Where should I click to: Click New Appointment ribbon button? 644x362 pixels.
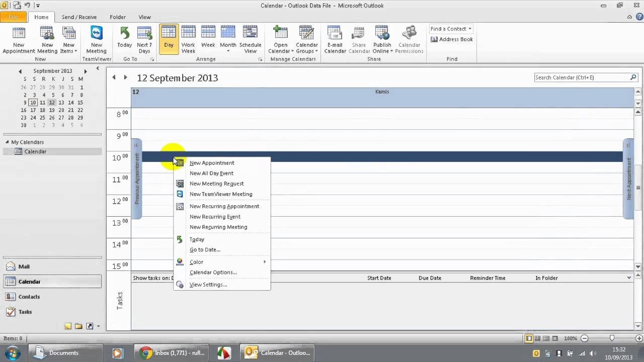[19, 40]
